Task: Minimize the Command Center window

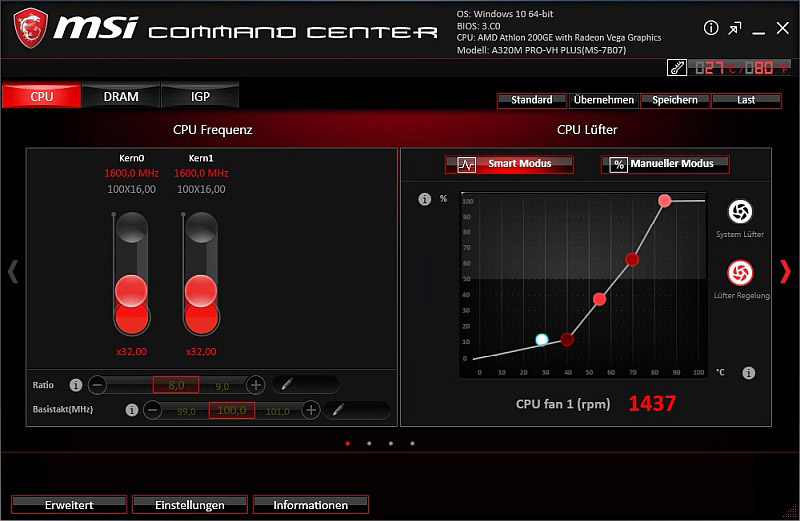Action: [759, 31]
